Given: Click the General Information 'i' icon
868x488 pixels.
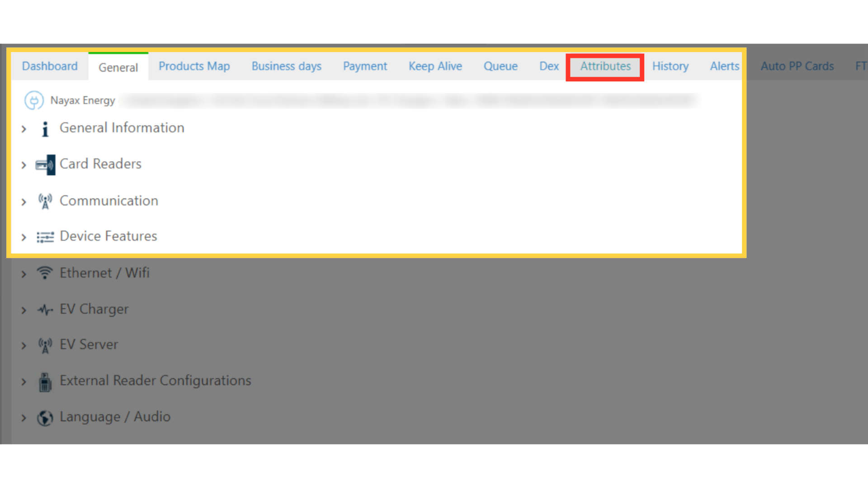Looking at the screenshot, I should [x=45, y=129].
